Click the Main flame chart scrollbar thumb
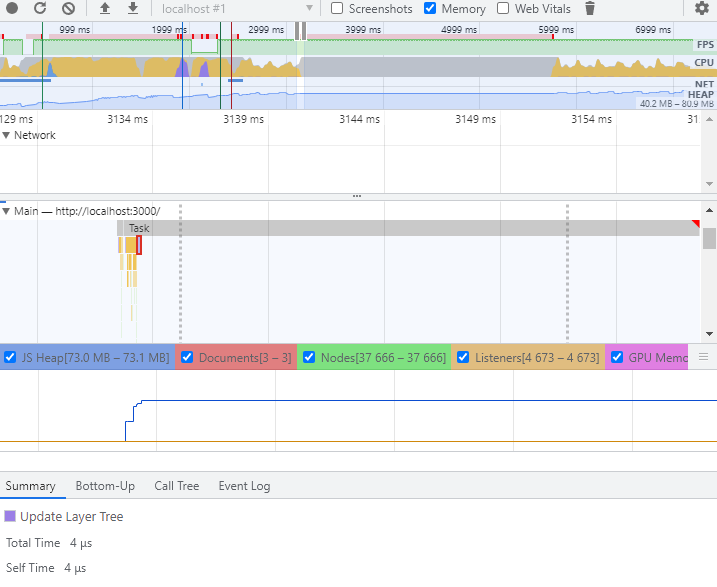This screenshot has height=587, width=717. point(709,238)
